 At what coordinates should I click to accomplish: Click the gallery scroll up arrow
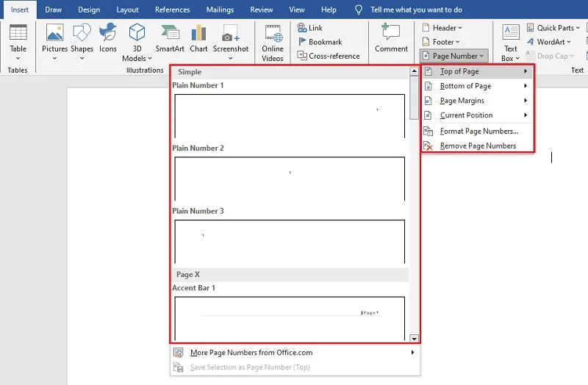[x=414, y=71]
